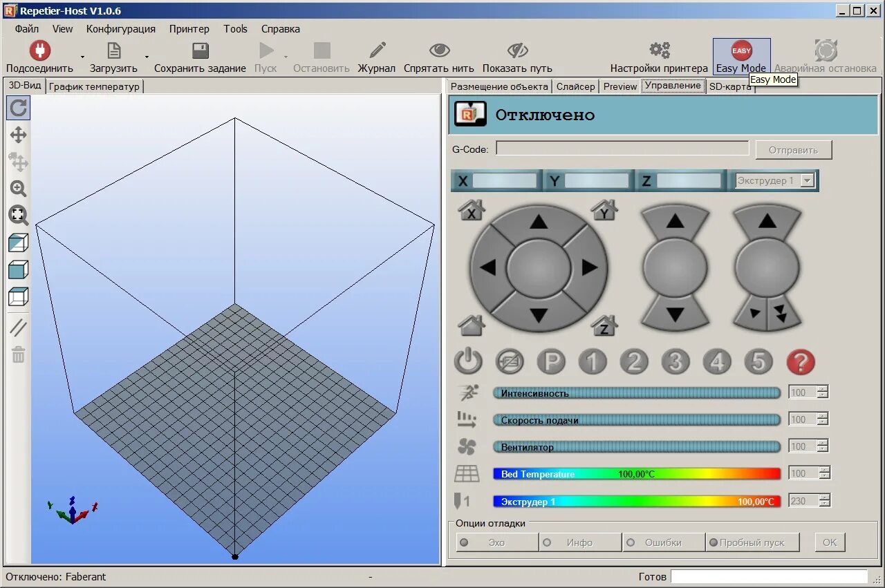The image size is (885, 588).
Task: Open the Принтер menu
Action: tap(189, 29)
